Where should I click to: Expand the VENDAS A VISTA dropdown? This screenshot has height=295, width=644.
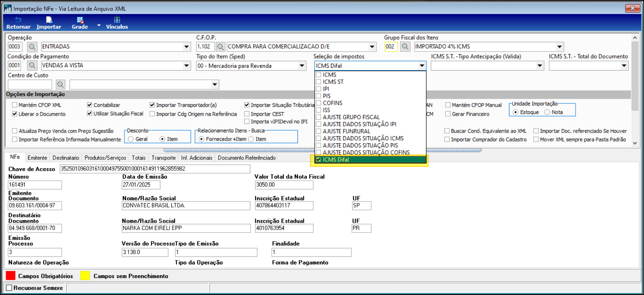186,65
